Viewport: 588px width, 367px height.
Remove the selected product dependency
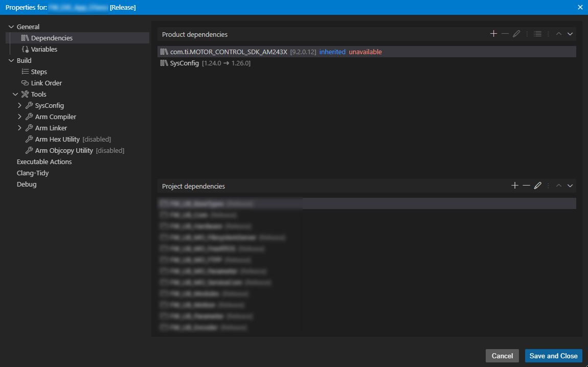click(x=505, y=34)
